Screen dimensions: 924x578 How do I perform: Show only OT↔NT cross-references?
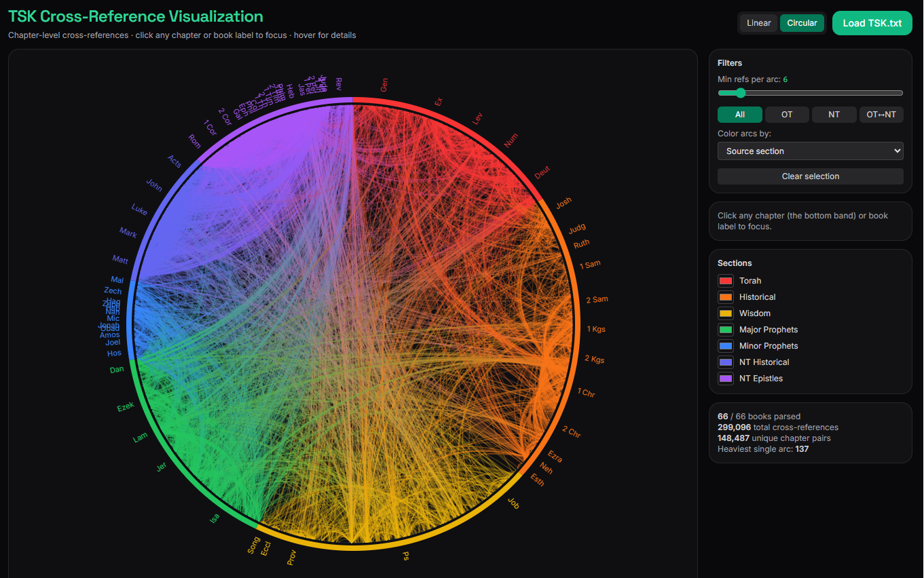point(881,115)
